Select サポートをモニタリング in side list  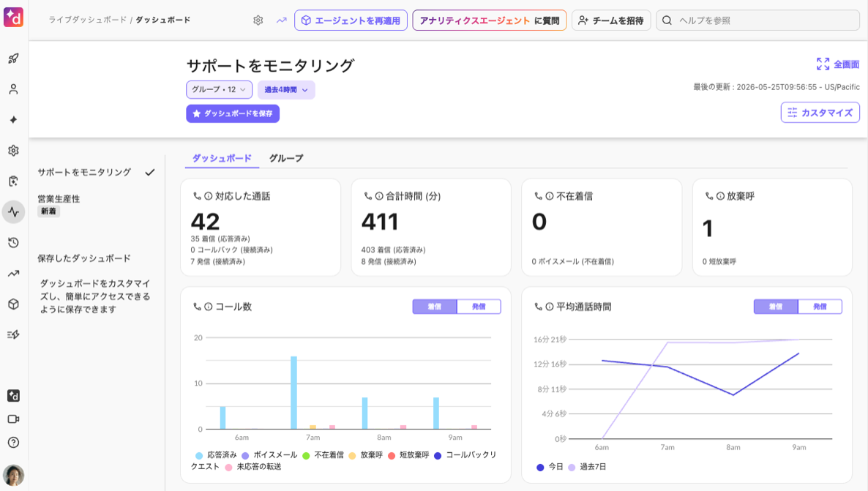[x=96, y=172]
